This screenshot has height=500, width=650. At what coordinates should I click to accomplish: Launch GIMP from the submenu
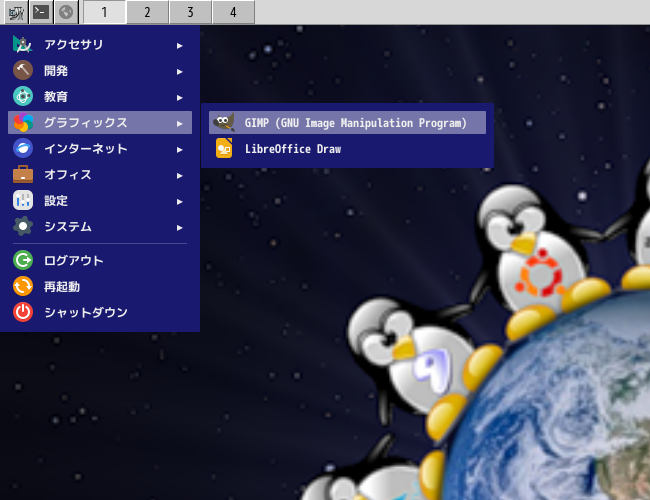pos(347,123)
